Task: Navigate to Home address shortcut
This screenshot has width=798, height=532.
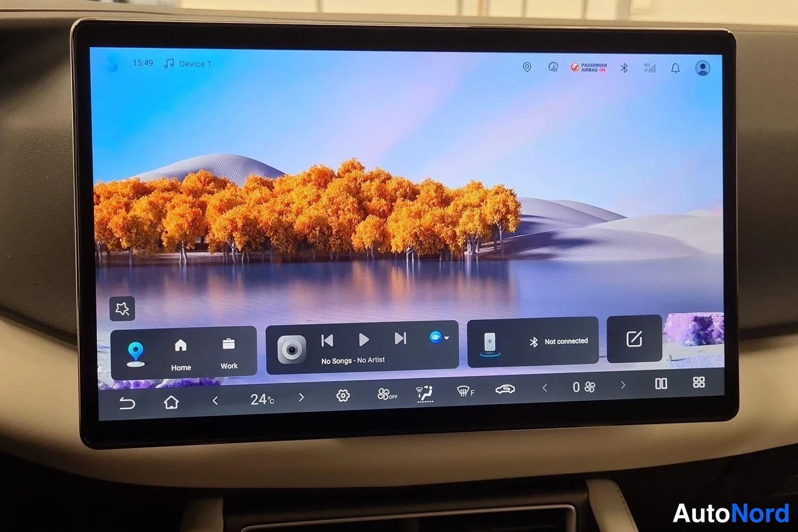Action: point(181,355)
